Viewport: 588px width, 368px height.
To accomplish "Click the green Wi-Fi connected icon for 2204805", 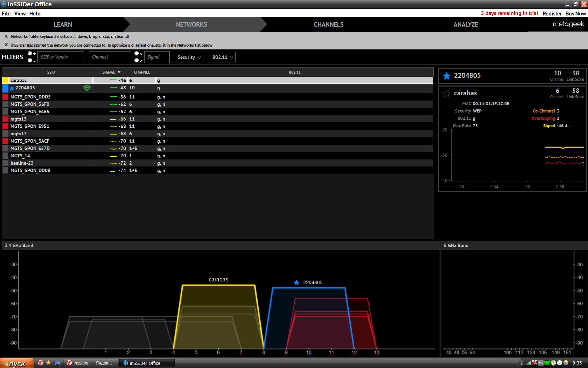I will (x=86, y=88).
